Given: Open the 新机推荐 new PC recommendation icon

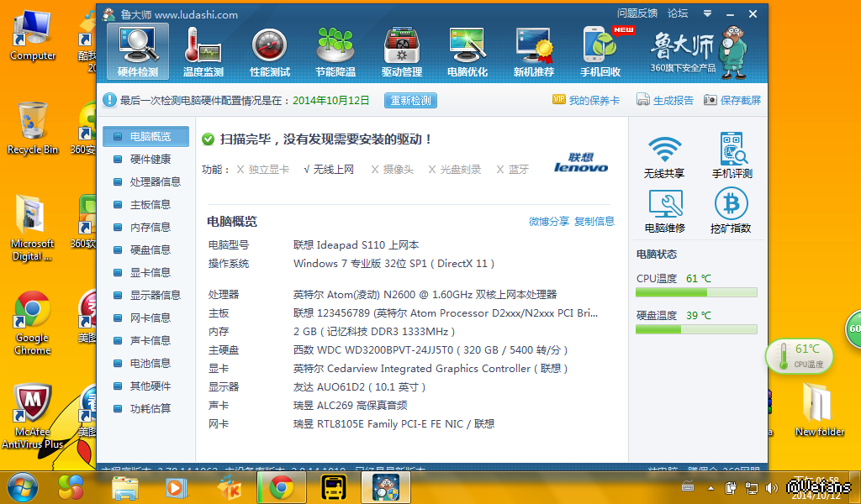Looking at the screenshot, I should coord(533,52).
